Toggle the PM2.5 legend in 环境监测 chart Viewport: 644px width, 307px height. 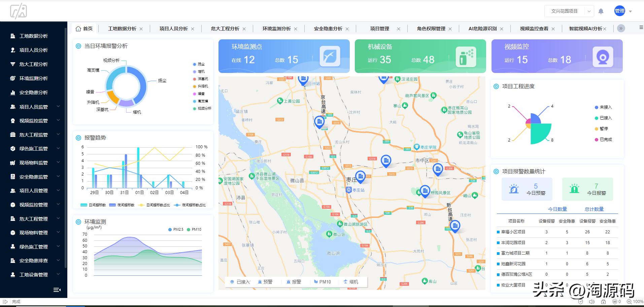tap(175, 229)
